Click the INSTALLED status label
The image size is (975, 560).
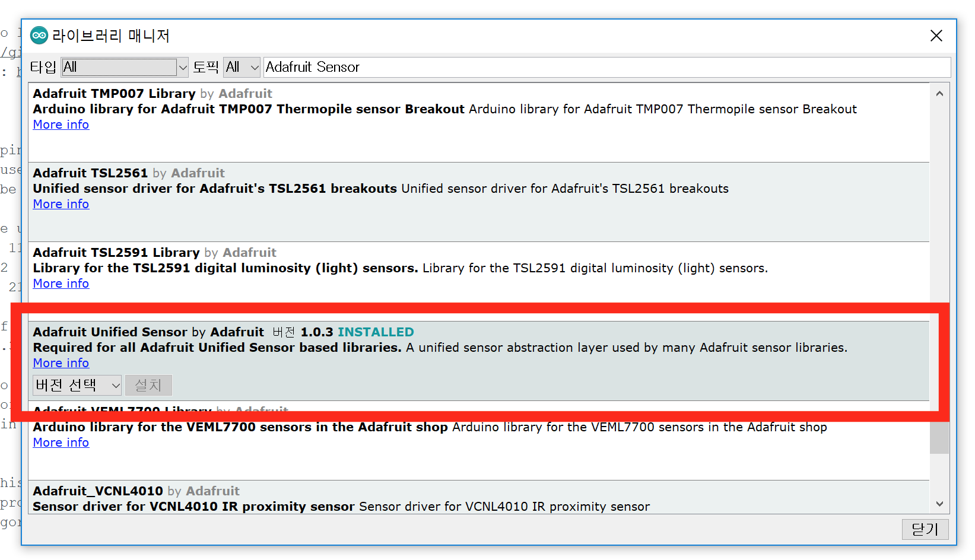pos(376,332)
